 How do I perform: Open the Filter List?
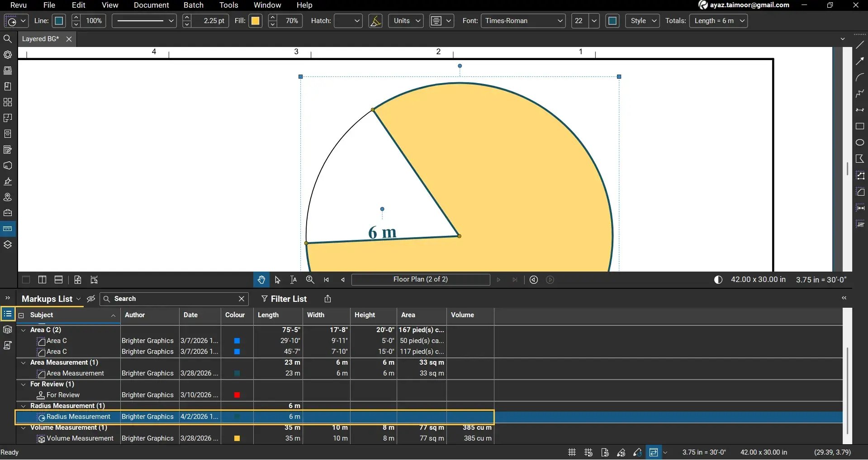(x=284, y=299)
